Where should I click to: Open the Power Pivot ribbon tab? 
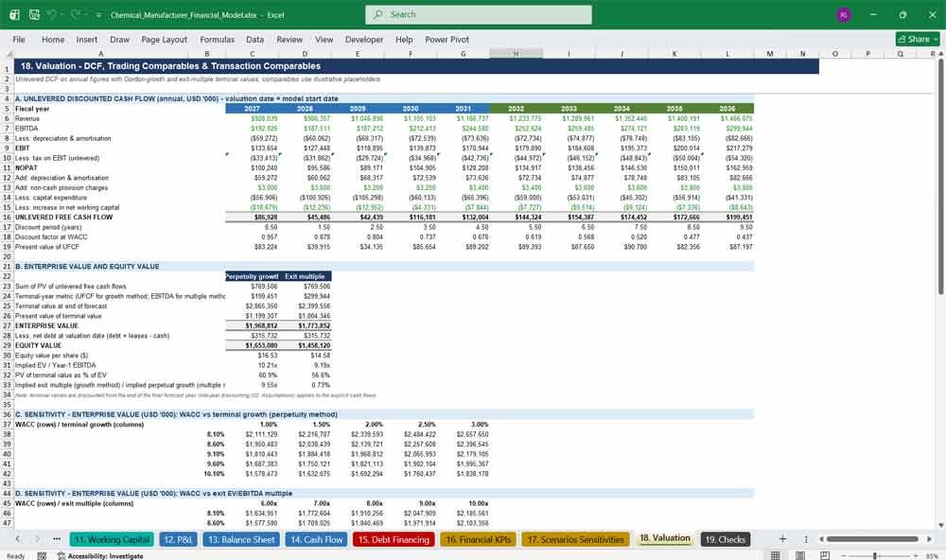tap(447, 39)
